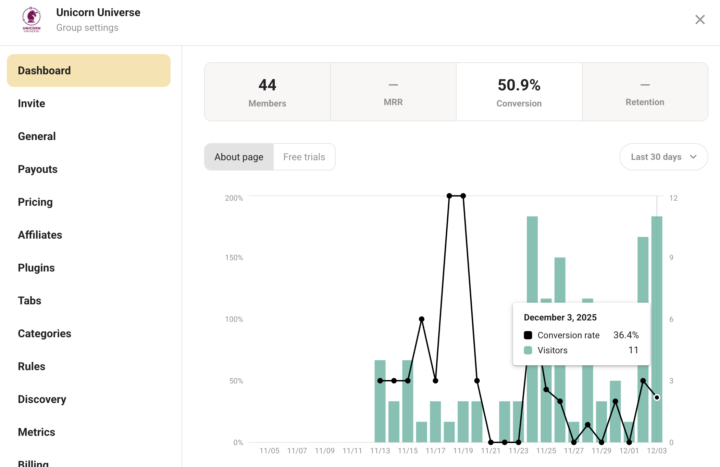Click the MRR stat card

393,92
